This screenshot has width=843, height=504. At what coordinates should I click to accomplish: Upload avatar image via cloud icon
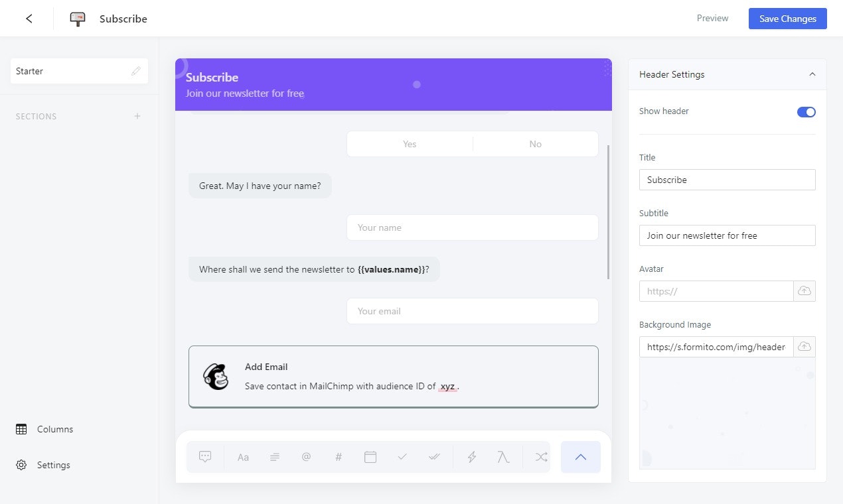(805, 291)
